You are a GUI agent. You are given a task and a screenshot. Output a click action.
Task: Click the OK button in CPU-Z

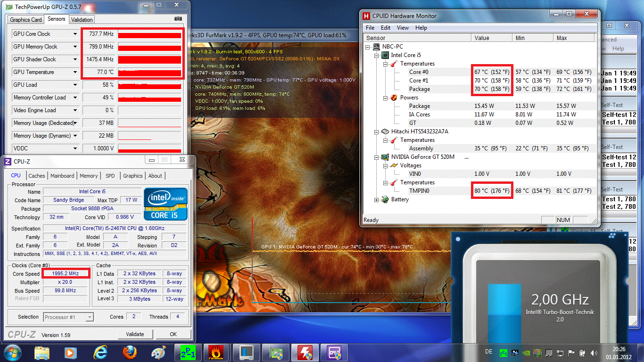(x=173, y=334)
